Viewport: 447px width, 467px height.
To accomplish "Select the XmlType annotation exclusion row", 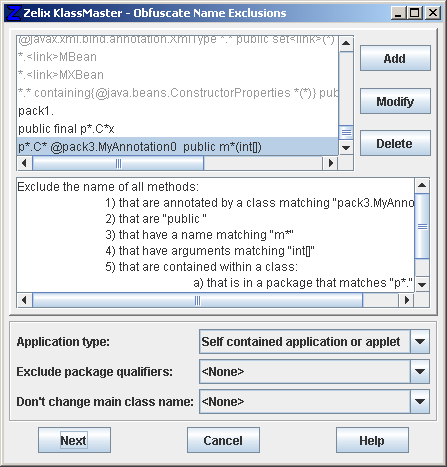I will 178,41.
